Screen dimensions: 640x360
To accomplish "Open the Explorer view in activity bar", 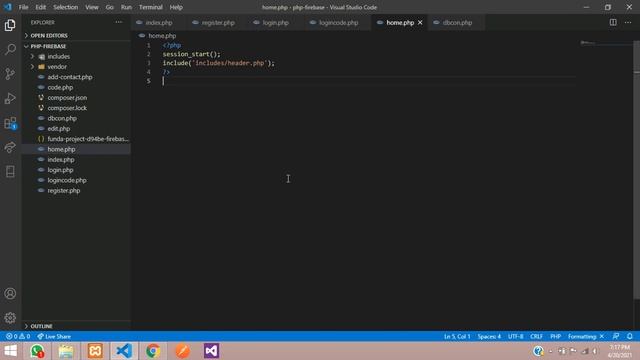I will (10, 25).
